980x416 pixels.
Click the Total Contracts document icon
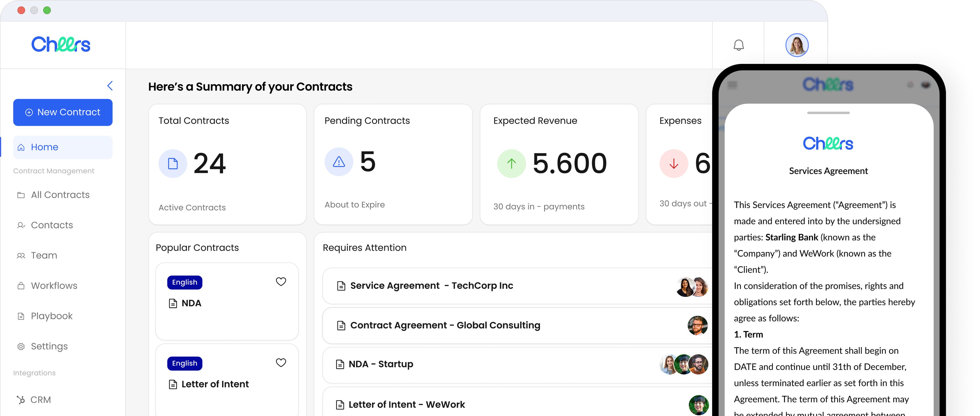click(x=173, y=164)
